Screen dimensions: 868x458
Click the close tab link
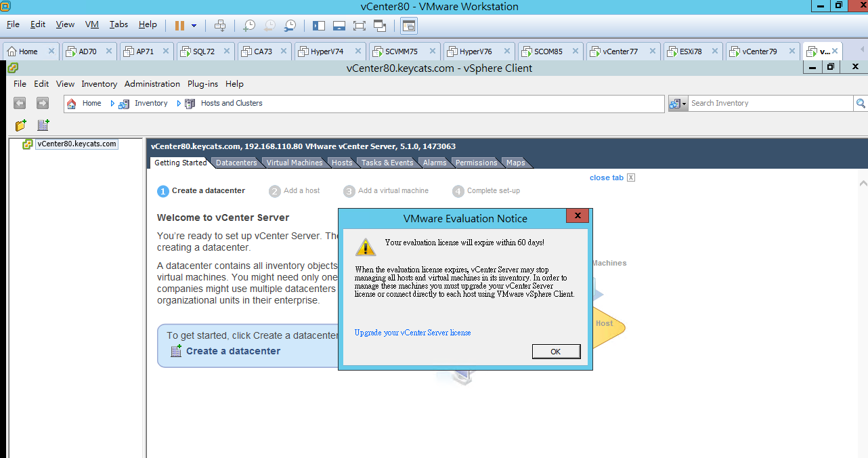(x=607, y=178)
